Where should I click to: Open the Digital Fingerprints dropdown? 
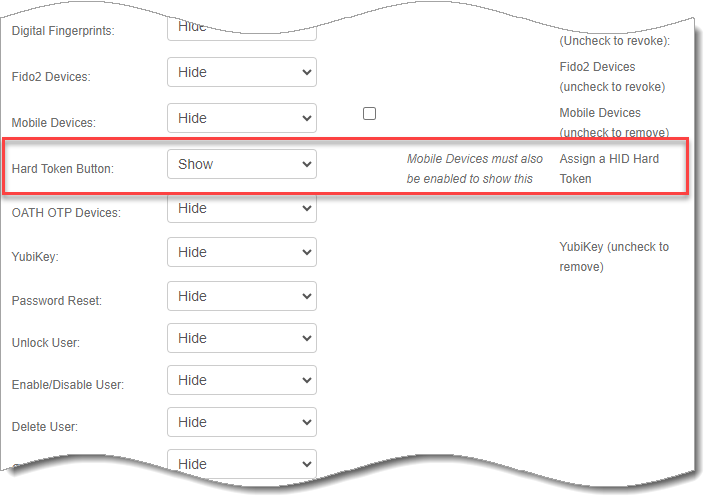[x=241, y=28]
